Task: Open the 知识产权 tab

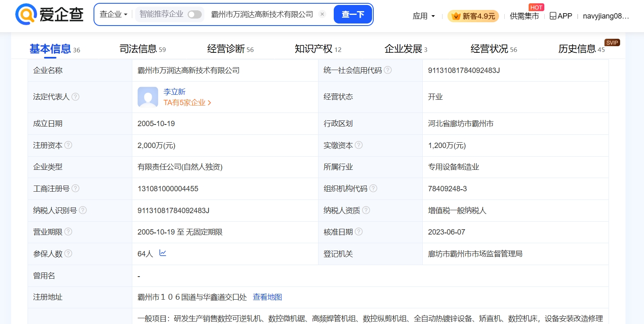Action: [x=318, y=49]
